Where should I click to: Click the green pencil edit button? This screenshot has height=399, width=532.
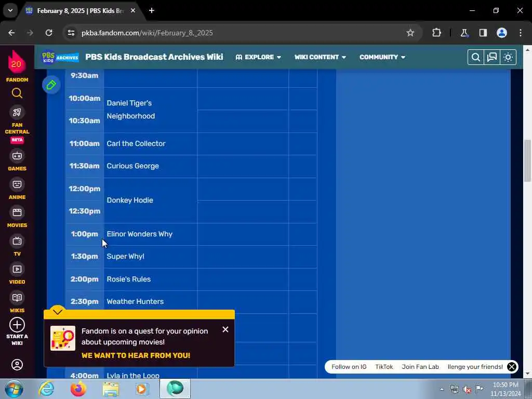51,85
